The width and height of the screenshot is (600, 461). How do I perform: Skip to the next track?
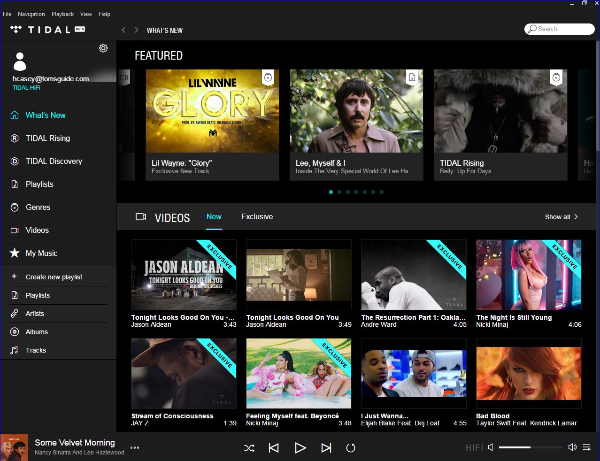tap(326, 448)
